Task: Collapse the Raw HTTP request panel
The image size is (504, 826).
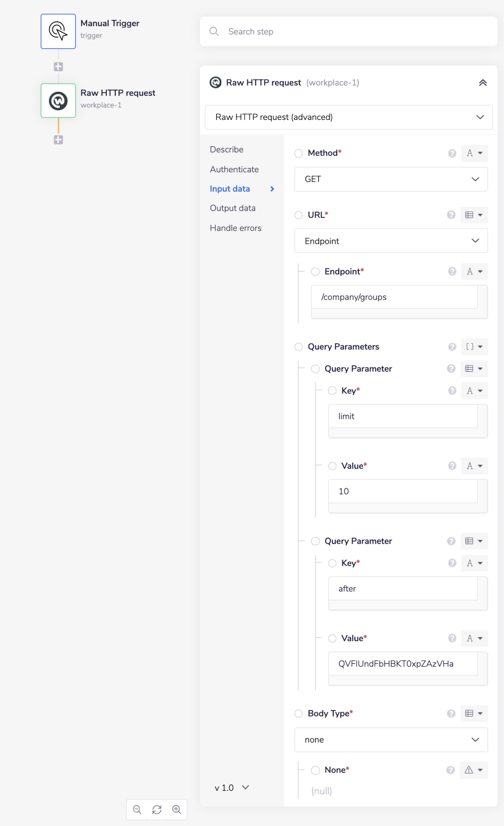Action: pyautogui.click(x=482, y=83)
